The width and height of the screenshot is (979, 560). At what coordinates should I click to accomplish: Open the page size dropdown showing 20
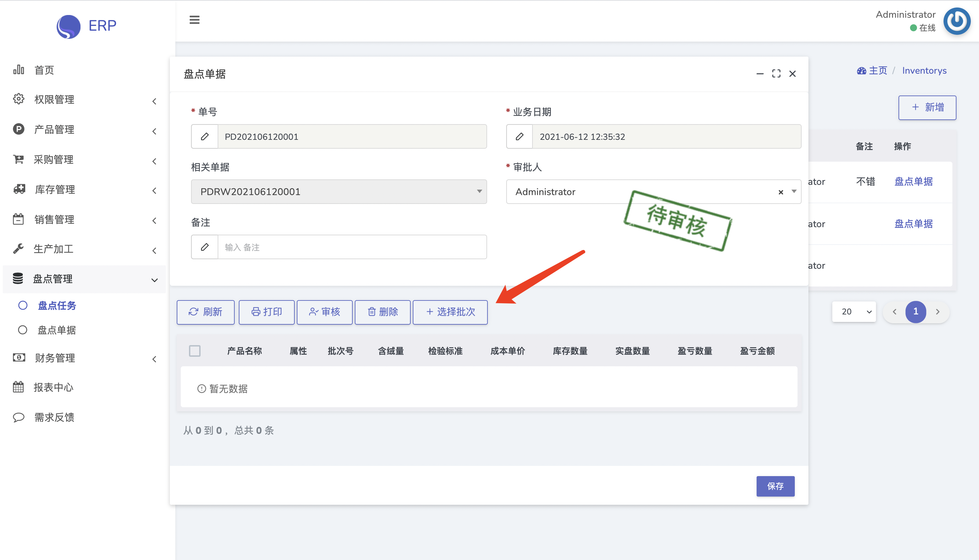854,311
